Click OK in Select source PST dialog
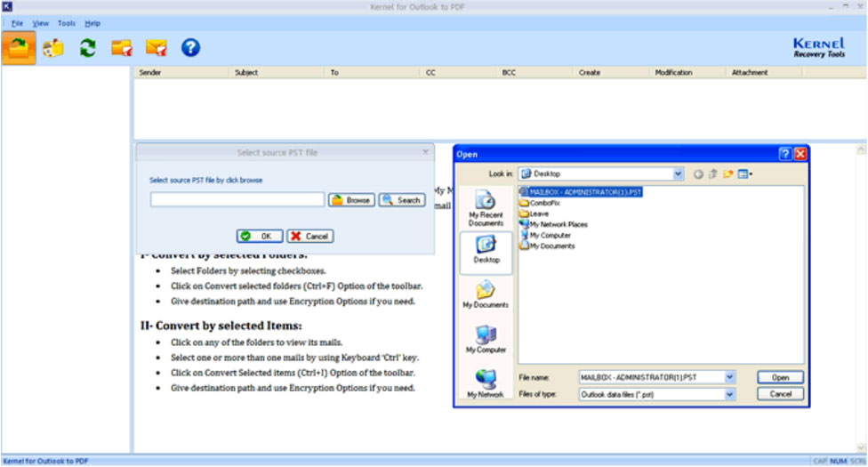This screenshot has width=868, height=467. pos(260,236)
